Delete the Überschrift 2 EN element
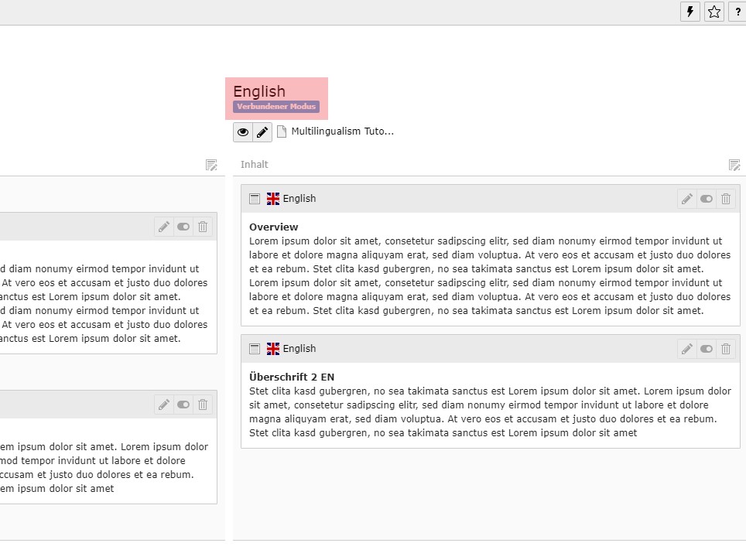Screen dimensions: 746x560 (x=726, y=349)
